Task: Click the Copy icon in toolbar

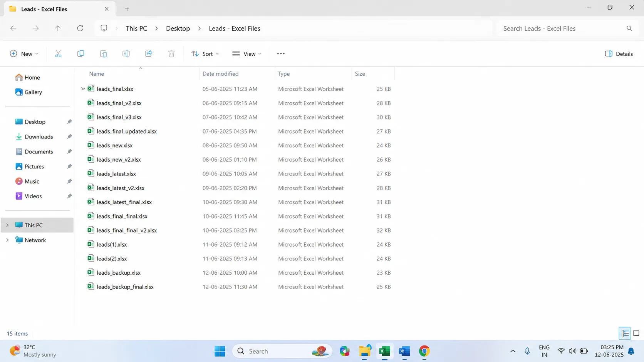Action: 80,54
